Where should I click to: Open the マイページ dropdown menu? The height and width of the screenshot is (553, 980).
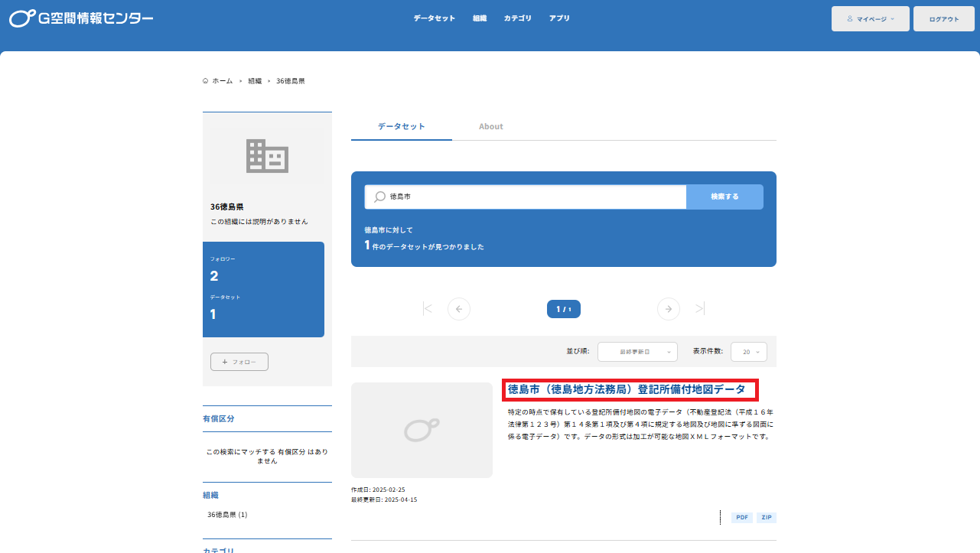871,18
